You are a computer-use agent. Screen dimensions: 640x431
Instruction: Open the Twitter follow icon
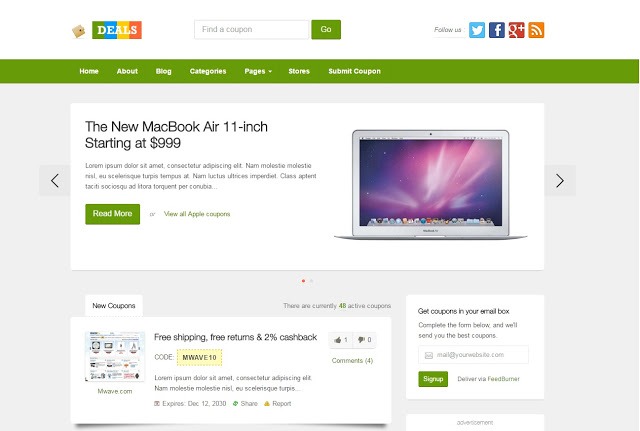[477, 30]
